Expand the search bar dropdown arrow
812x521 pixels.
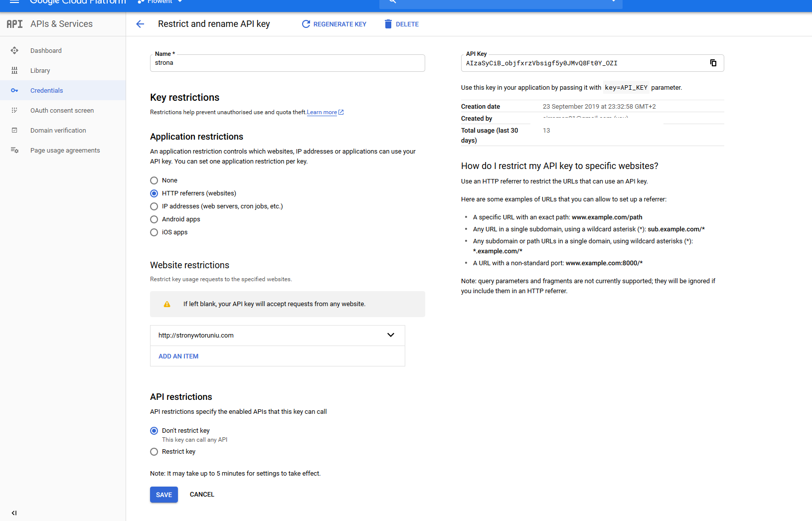click(613, 2)
